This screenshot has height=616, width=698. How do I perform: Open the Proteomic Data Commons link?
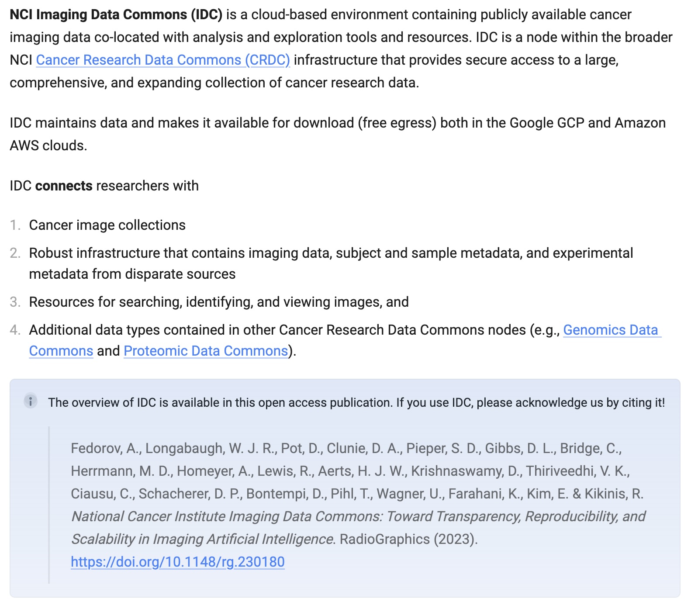205,351
